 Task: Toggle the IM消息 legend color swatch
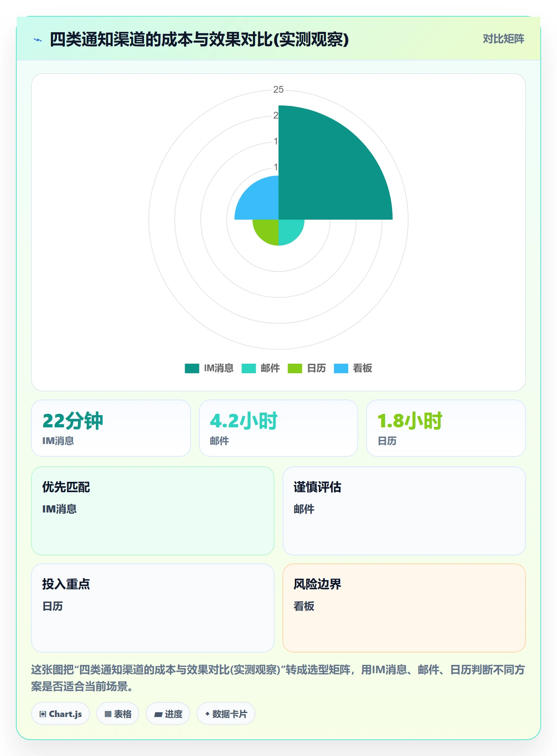pyautogui.click(x=192, y=368)
